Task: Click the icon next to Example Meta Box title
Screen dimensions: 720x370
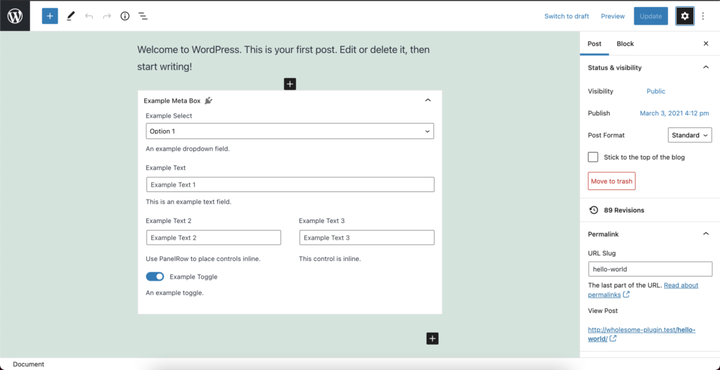Action: pyautogui.click(x=208, y=101)
